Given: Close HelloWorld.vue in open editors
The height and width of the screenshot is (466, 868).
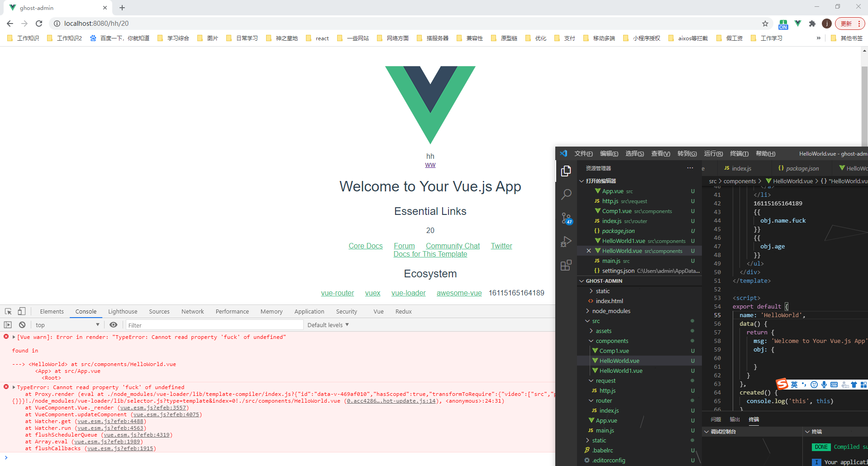Looking at the screenshot, I should [589, 251].
